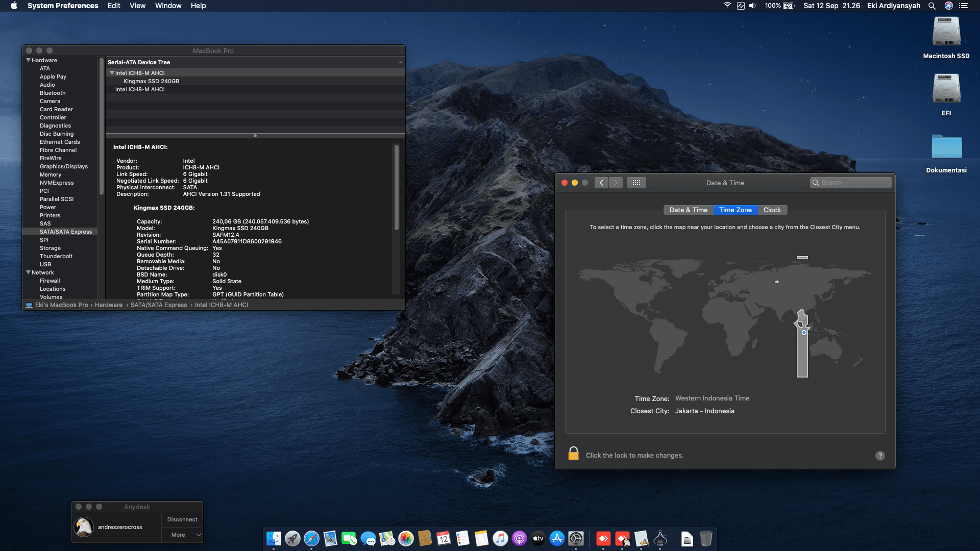
Task: Go back with the left chevron button
Action: click(x=601, y=183)
